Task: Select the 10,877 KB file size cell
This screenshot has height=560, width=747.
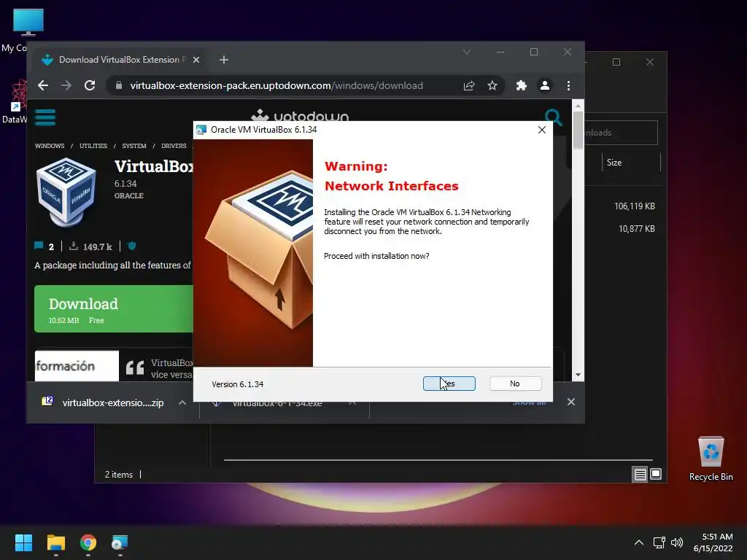Action: [x=636, y=228]
